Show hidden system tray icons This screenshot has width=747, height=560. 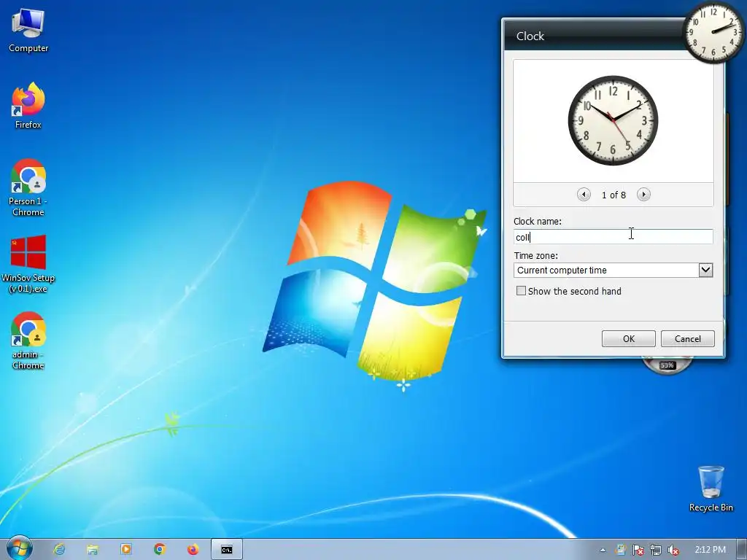pyautogui.click(x=603, y=550)
